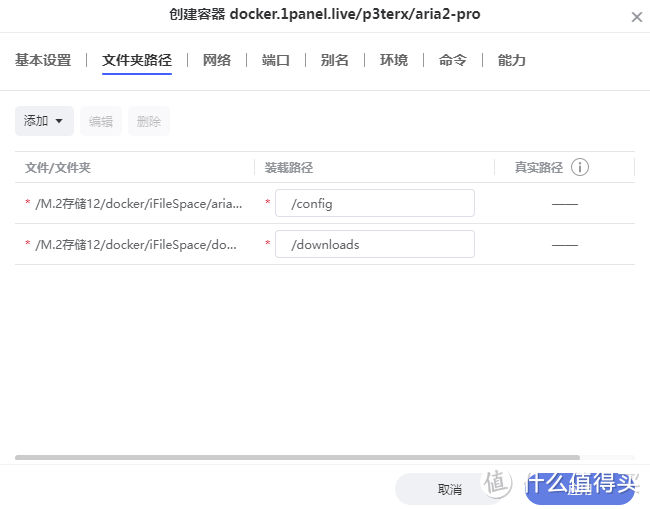The width and height of the screenshot is (650, 509).
Task: Click the 删除 button
Action: coord(149,121)
